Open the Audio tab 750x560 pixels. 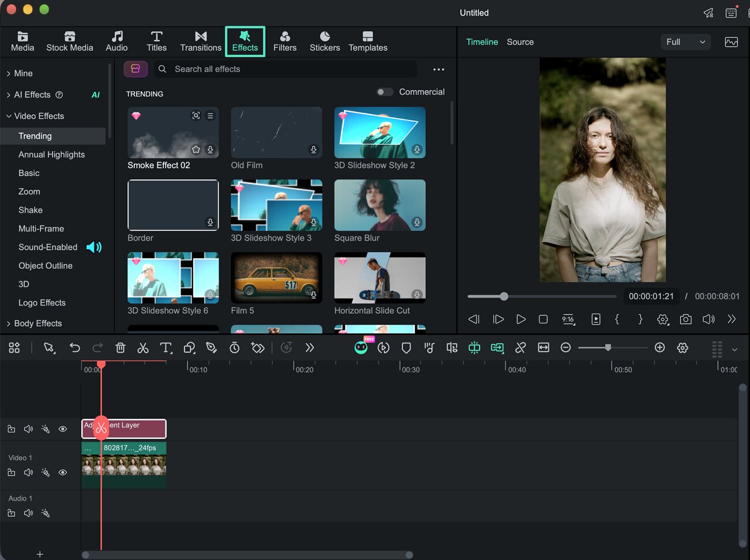117,42
